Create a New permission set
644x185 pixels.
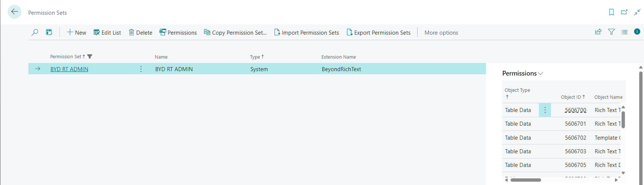tap(76, 33)
